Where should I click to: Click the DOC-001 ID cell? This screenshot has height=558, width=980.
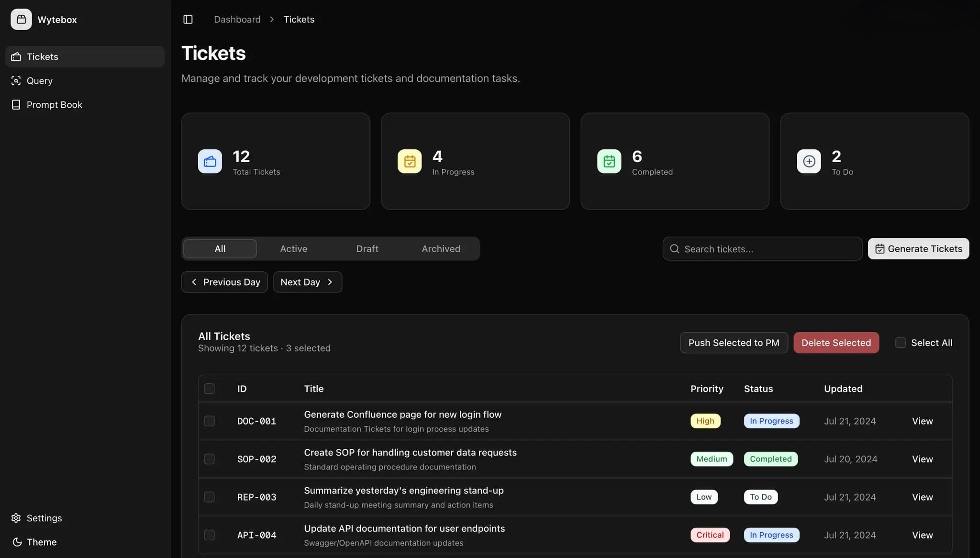(x=256, y=421)
